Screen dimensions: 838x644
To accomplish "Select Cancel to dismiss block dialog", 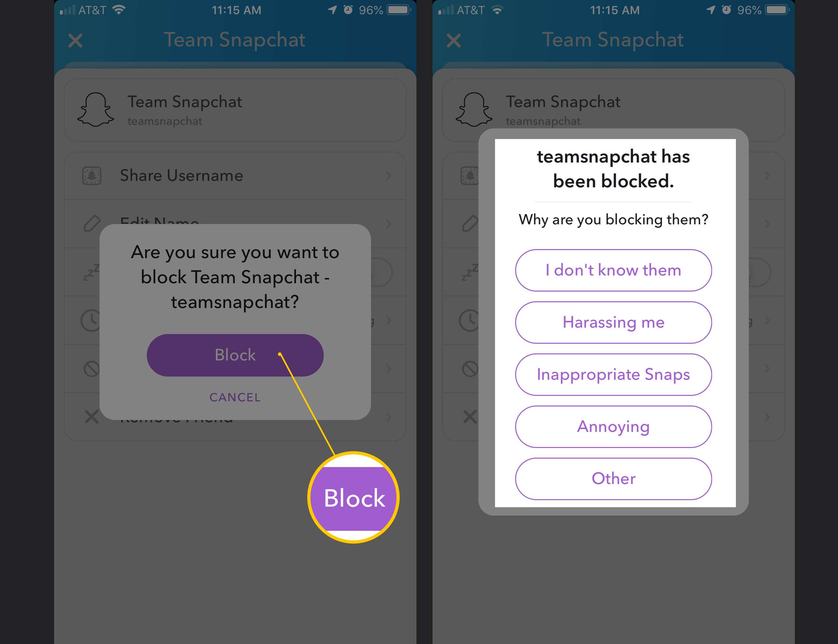I will point(235,397).
